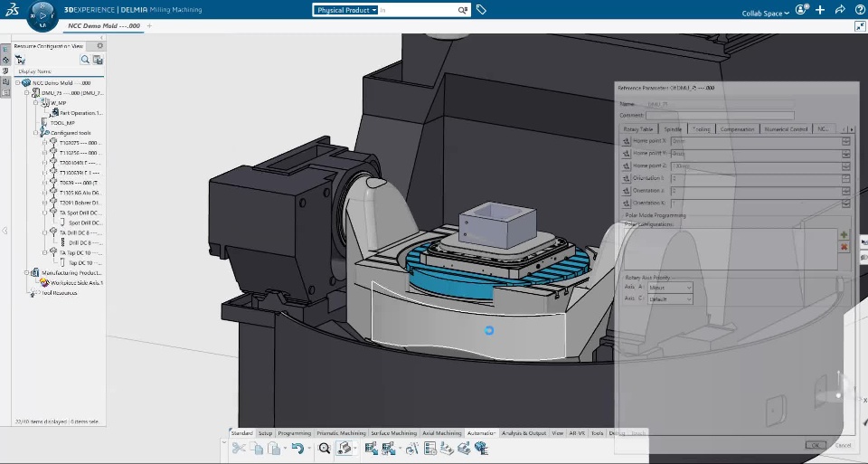
Task: Collapse the Configured tools node
Action: (x=36, y=133)
